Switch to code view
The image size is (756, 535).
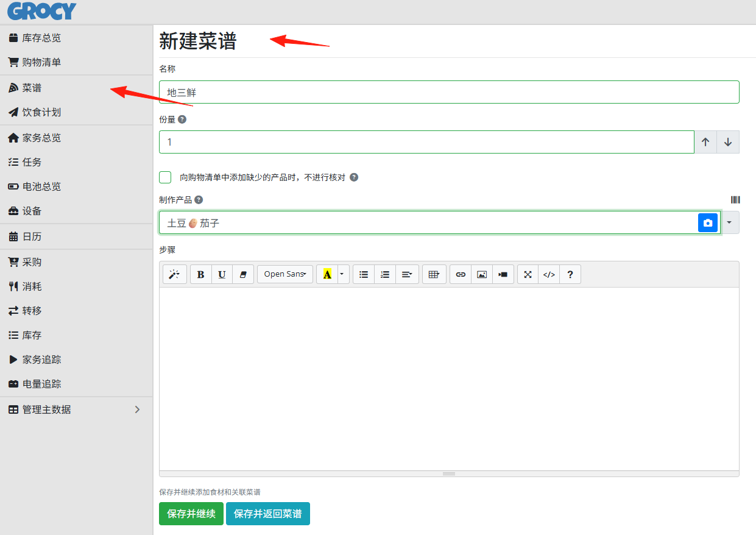click(x=549, y=274)
